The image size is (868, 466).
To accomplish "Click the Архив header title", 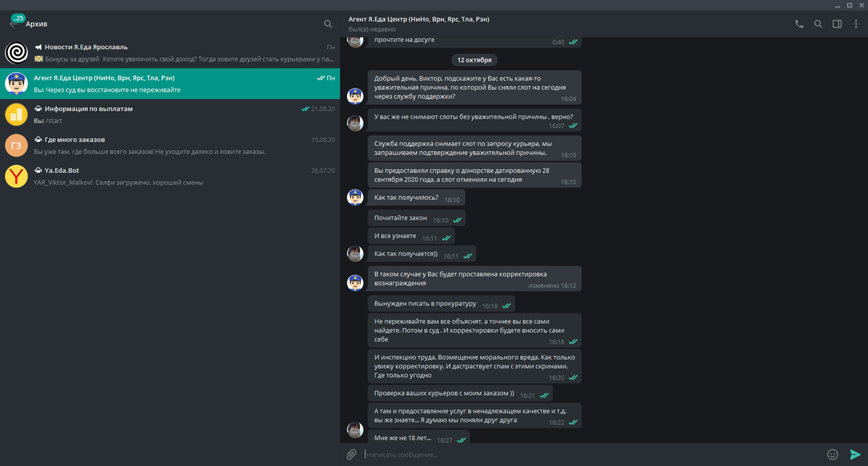I will 36,24.
